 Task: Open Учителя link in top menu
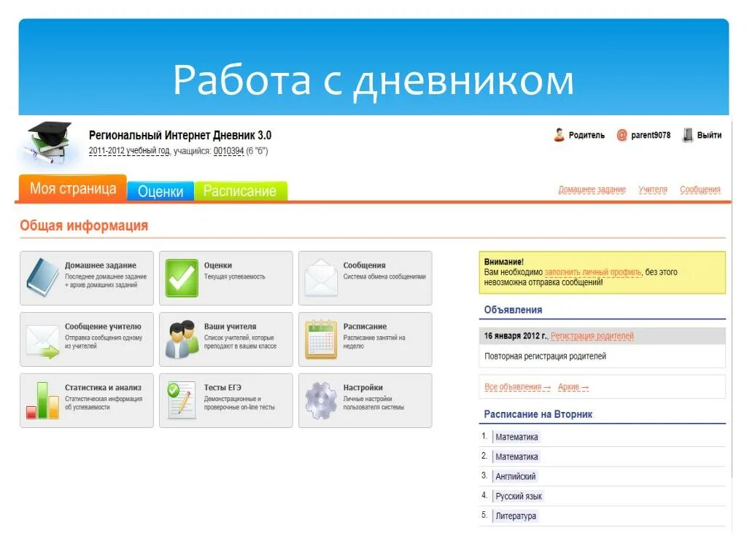[653, 190]
